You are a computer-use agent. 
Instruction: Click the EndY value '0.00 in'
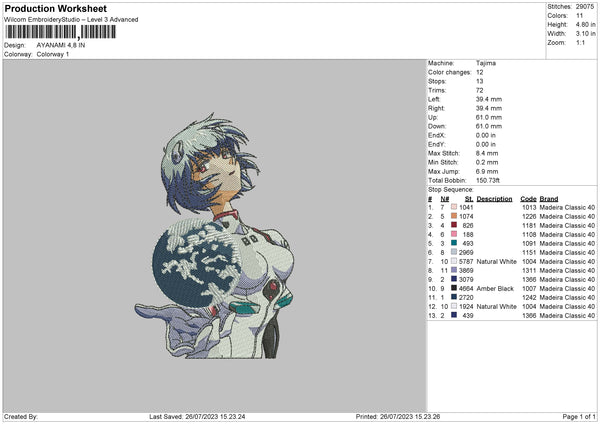[486, 144]
